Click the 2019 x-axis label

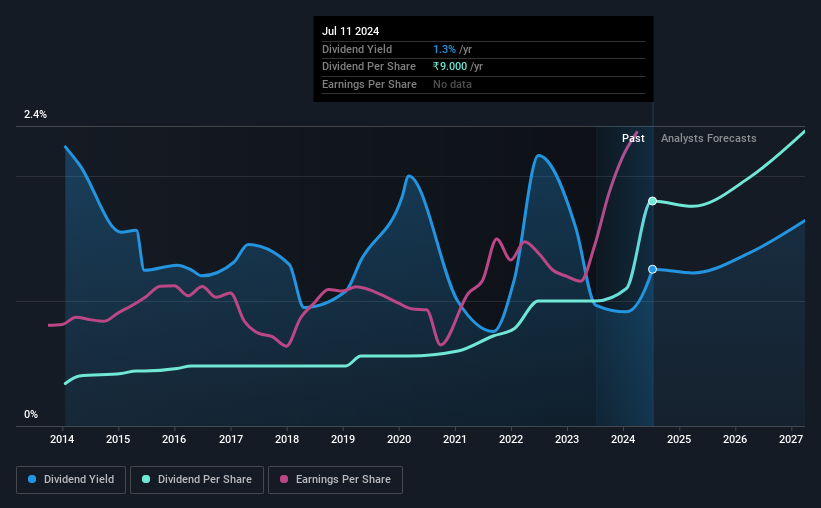click(343, 439)
